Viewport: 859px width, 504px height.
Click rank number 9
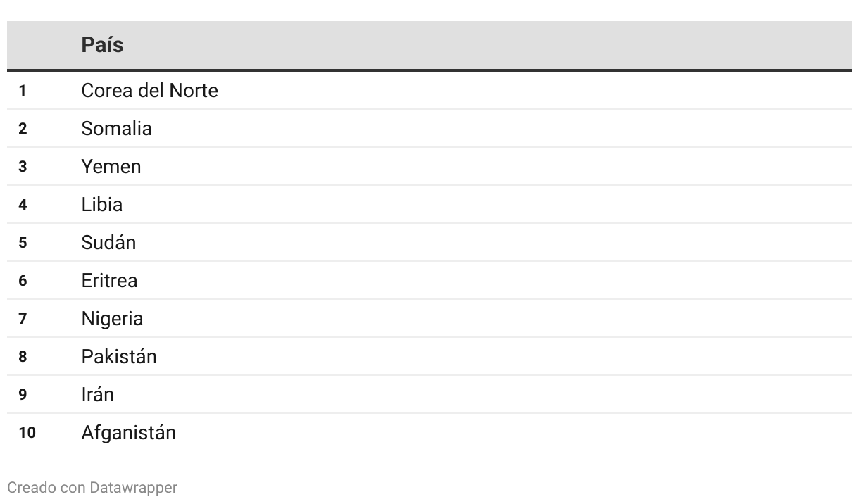pyautogui.click(x=23, y=395)
